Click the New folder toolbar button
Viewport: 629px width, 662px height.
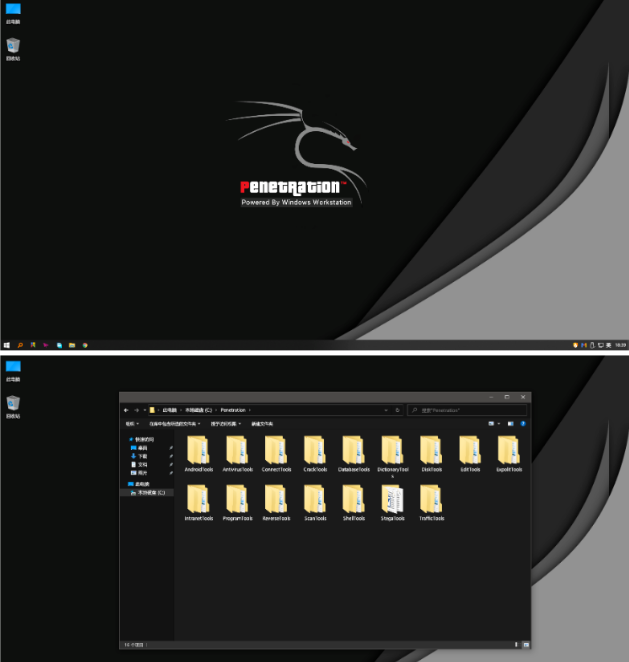click(x=262, y=423)
